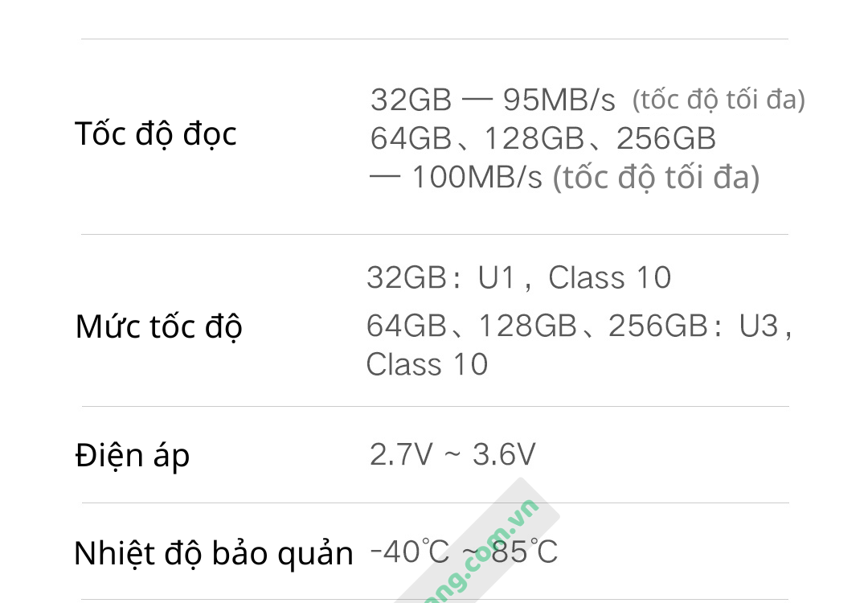The height and width of the screenshot is (603, 868).
Task: Click the "100MB/s" read speed value
Action: tap(477, 177)
